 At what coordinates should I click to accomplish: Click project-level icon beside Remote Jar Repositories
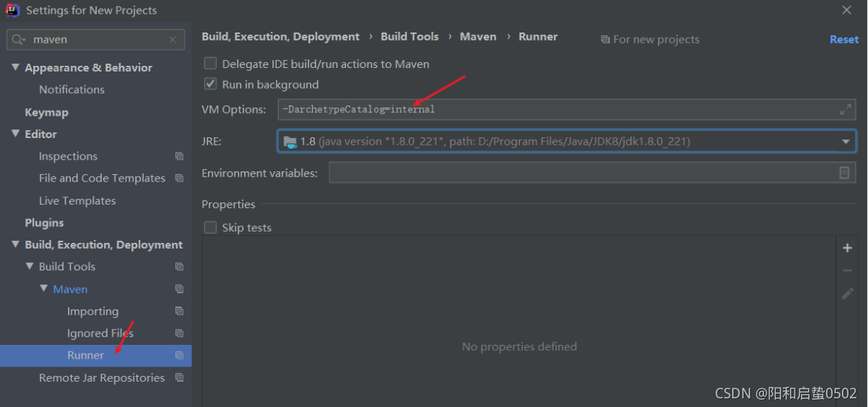click(x=179, y=377)
